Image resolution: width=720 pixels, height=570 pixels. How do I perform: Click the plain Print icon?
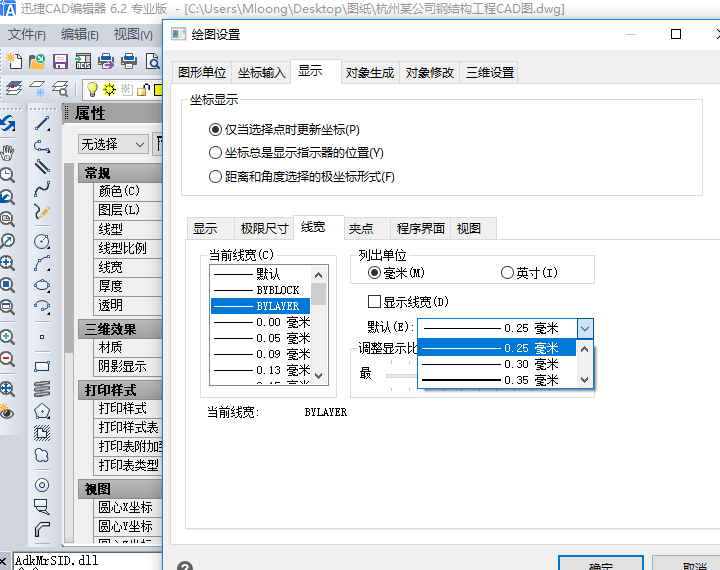click(x=129, y=61)
